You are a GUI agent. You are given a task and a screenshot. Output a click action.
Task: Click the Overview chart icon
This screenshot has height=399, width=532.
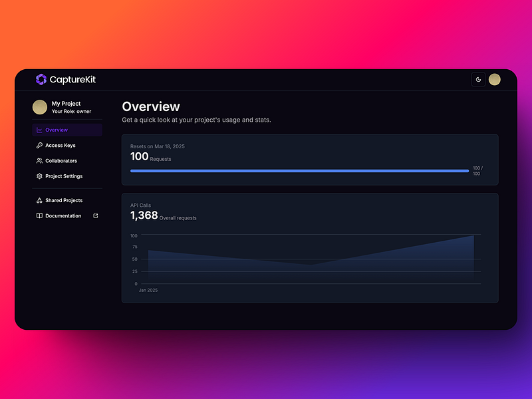(39, 130)
